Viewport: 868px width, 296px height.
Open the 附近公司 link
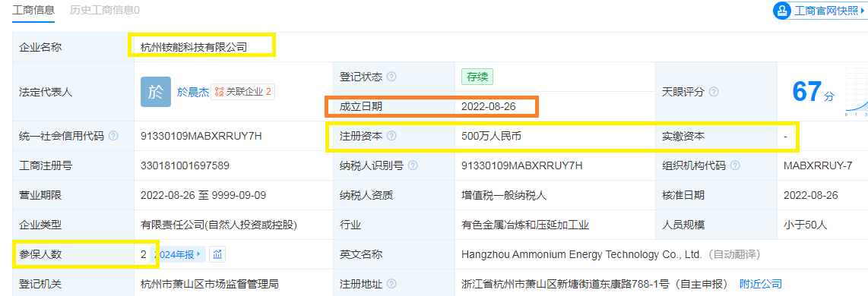coord(761,285)
